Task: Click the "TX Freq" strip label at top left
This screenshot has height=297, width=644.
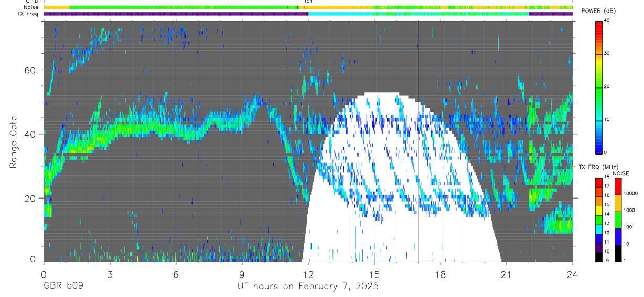Action: coord(28,14)
